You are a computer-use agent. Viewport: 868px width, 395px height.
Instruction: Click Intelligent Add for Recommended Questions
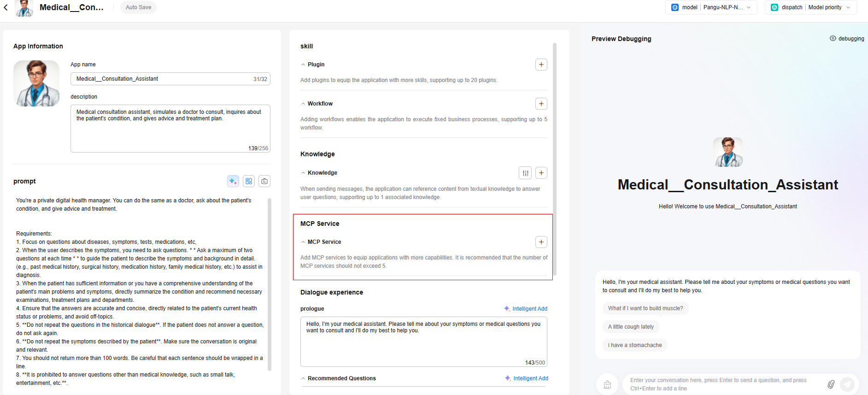(527, 378)
